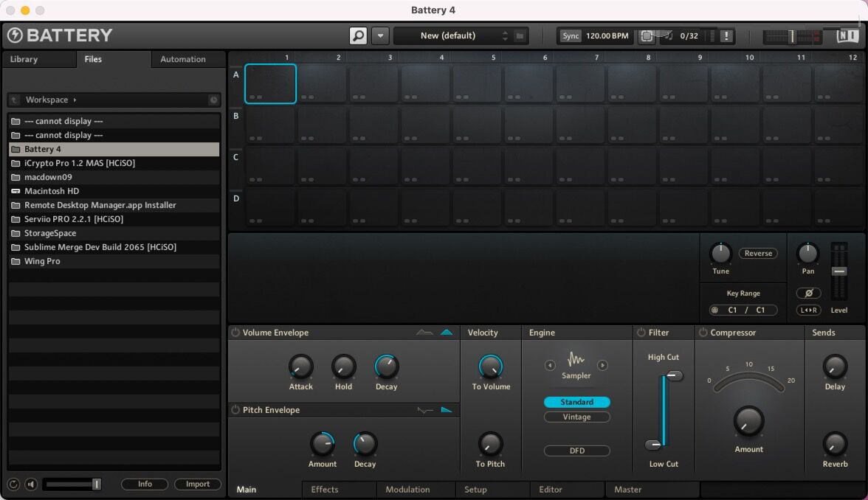
Task: Select iCrypto Pro 1.2 MAS [HCiSO] folder
Action: pos(114,163)
